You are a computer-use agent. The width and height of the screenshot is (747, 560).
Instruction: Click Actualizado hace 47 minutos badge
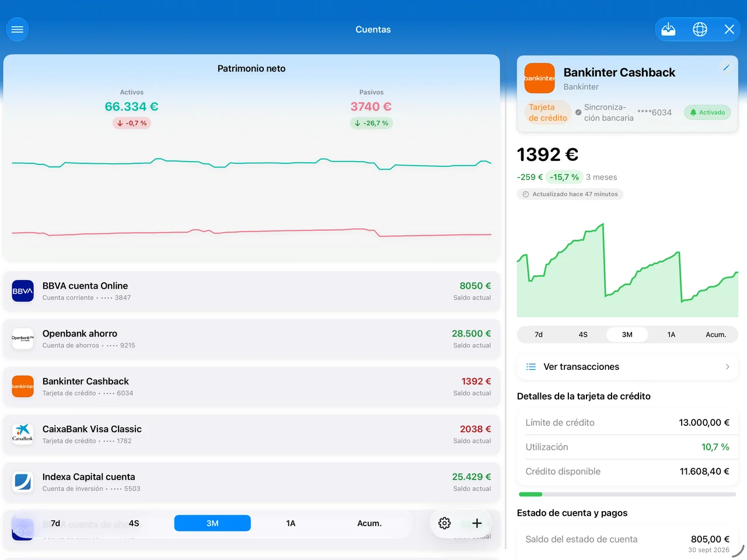pos(570,194)
